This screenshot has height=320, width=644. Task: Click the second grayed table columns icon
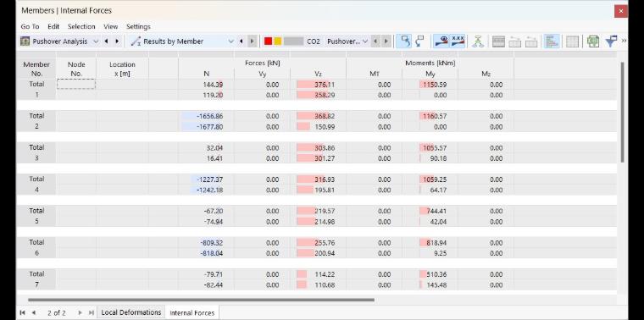coord(531,41)
